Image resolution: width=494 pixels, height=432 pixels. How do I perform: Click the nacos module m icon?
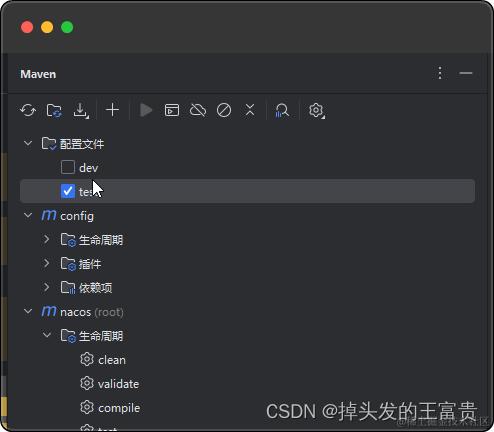(49, 311)
